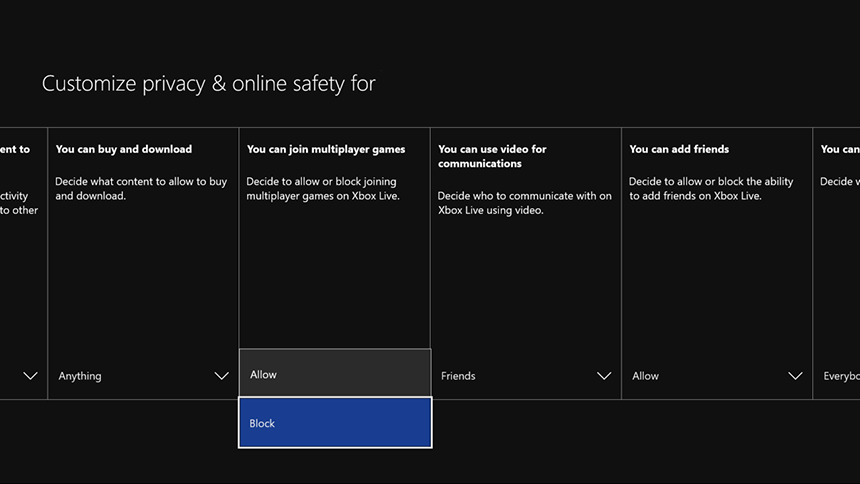Click the chevron arrow beside Friends
This screenshot has height=484, width=860.
click(603, 376)
